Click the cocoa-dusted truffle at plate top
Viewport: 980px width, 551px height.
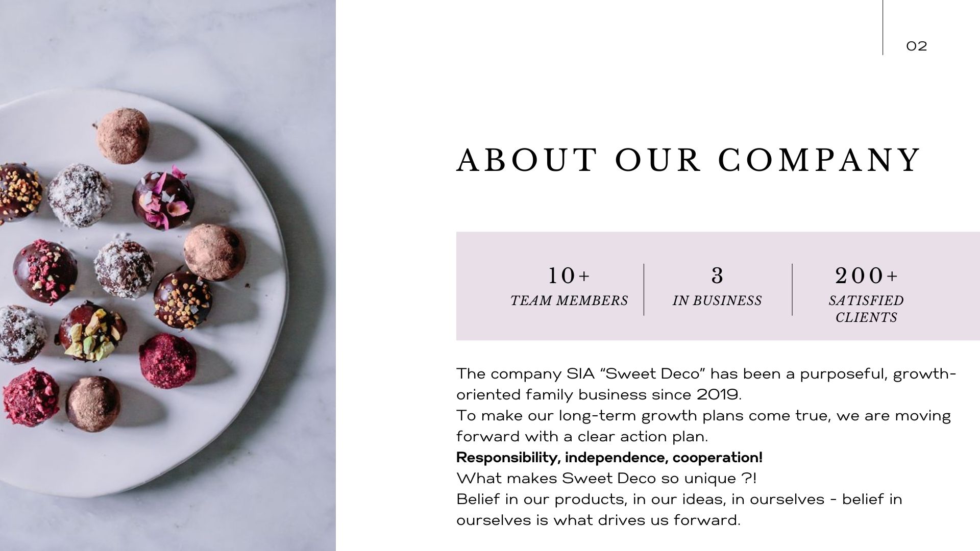(x=122, y=136)
